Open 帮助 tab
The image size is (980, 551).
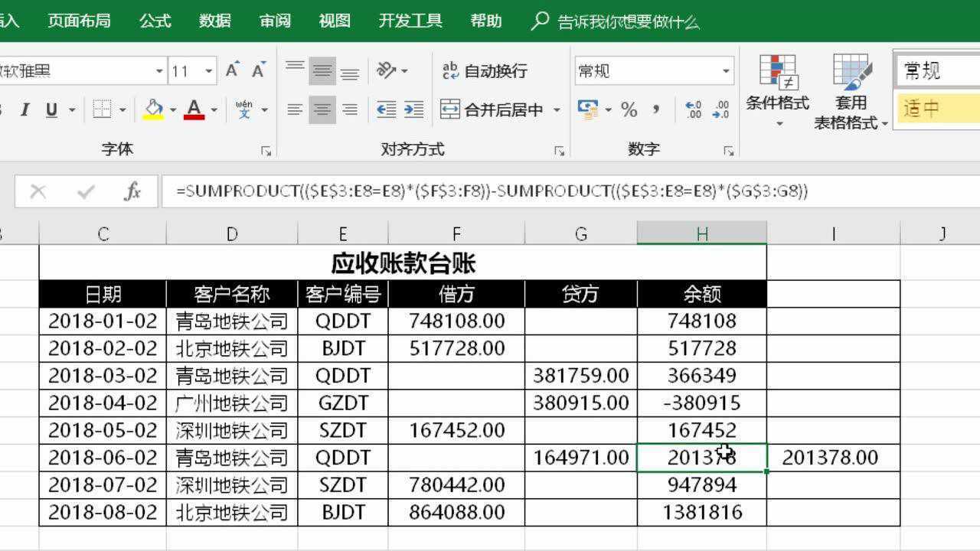(x=486, y=21)
